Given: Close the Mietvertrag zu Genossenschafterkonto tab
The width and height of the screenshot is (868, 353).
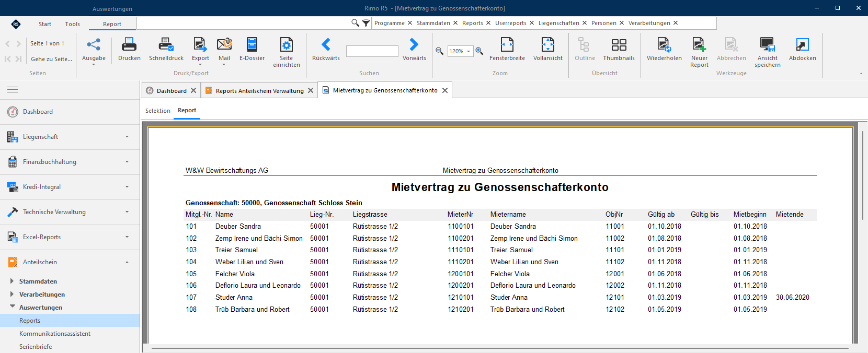Looking at the screenshot, I should (445, 90).
